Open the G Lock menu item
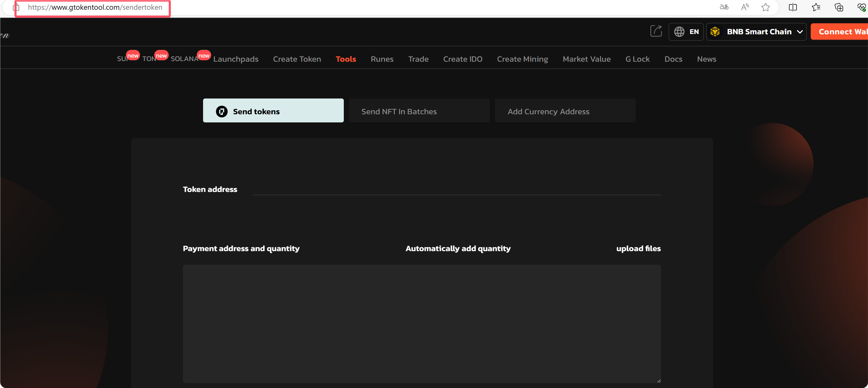The image size is (868, 388). pyautogui.click(x=637, y=59)
